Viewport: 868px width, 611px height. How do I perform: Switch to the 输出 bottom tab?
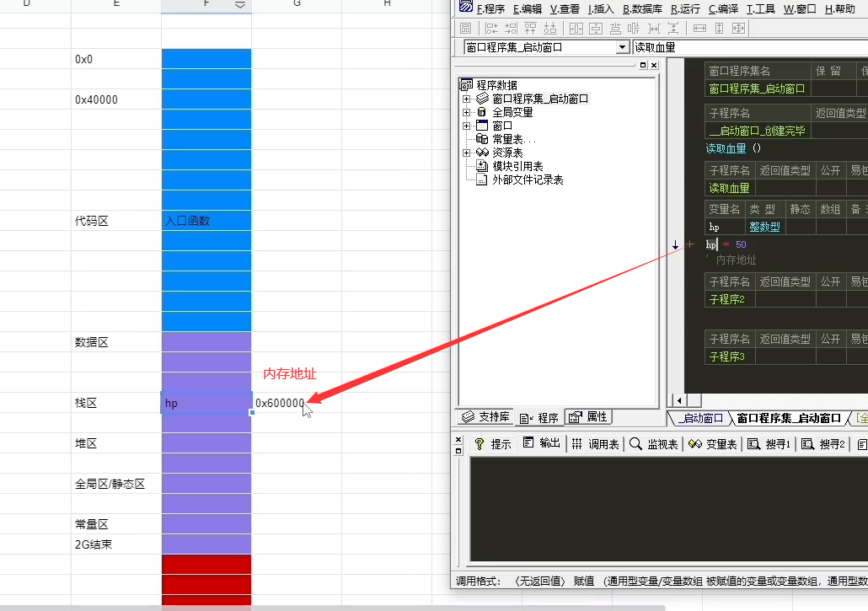541,442
